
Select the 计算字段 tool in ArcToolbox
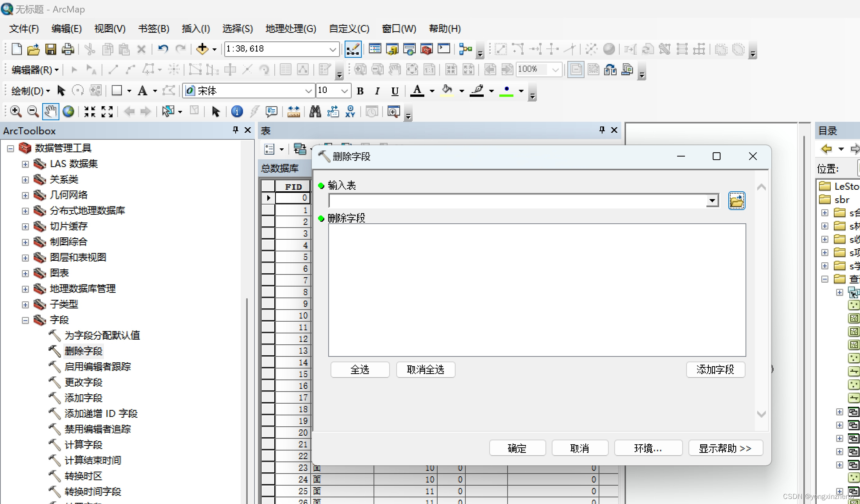coord(83,445)
